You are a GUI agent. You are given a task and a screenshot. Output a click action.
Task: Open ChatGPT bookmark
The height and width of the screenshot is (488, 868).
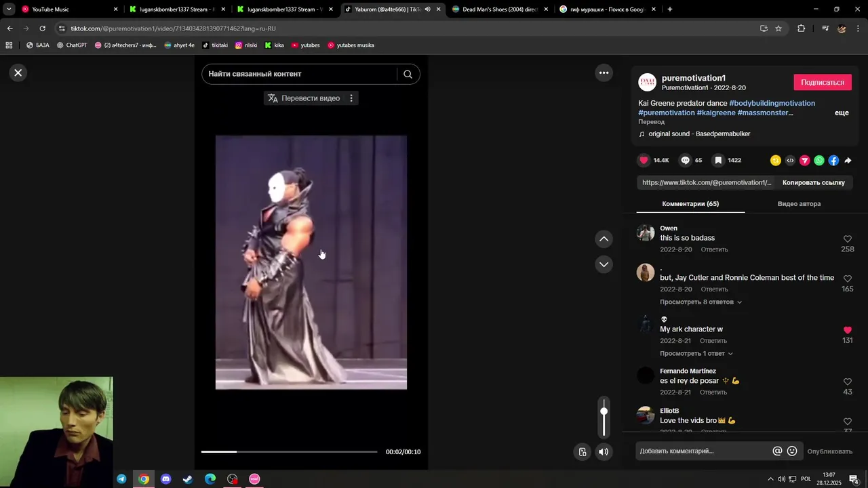[x=72, y=45]
